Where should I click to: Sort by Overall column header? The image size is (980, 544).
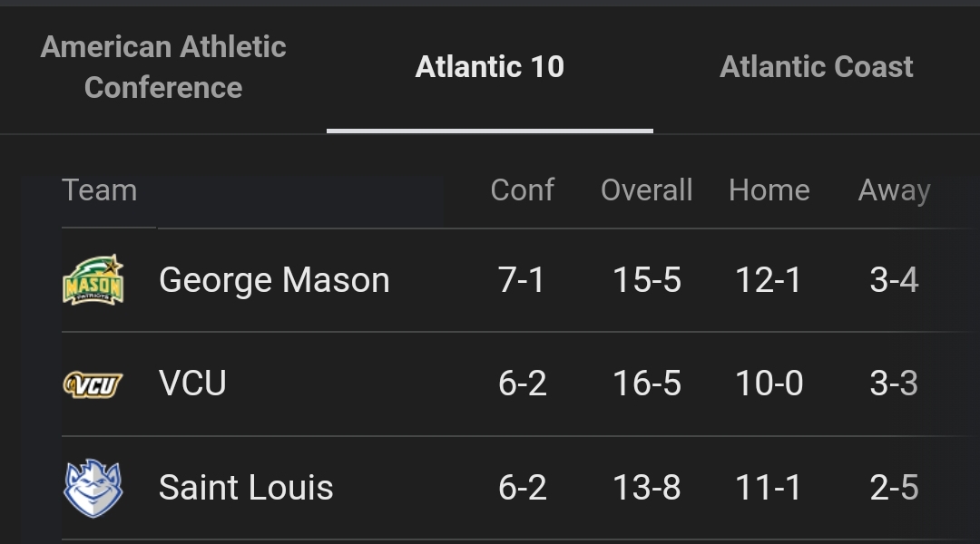pyautogui.click(x=647, y=189)
